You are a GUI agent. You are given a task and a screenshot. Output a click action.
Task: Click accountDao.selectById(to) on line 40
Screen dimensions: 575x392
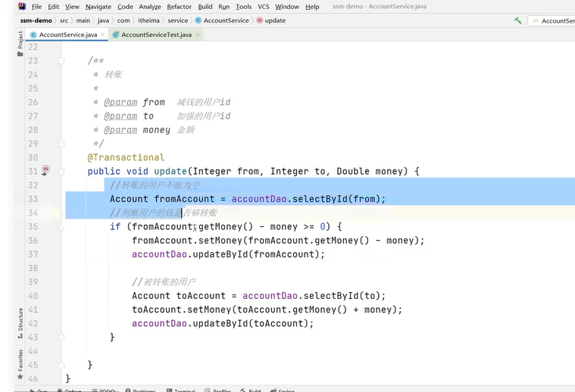312,296
